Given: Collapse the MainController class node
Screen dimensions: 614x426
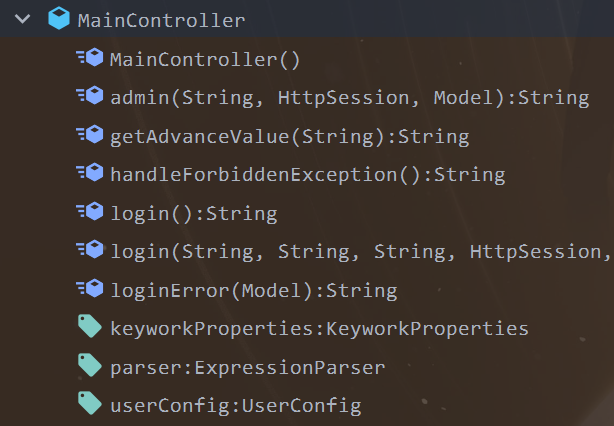Looking at the screenshot, I should click(23, 20).
